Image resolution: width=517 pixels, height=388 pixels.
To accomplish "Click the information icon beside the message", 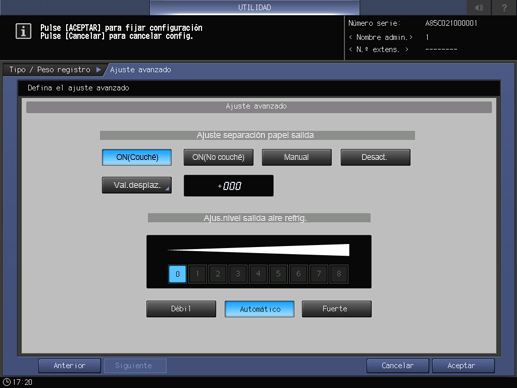I will [23, 31].
